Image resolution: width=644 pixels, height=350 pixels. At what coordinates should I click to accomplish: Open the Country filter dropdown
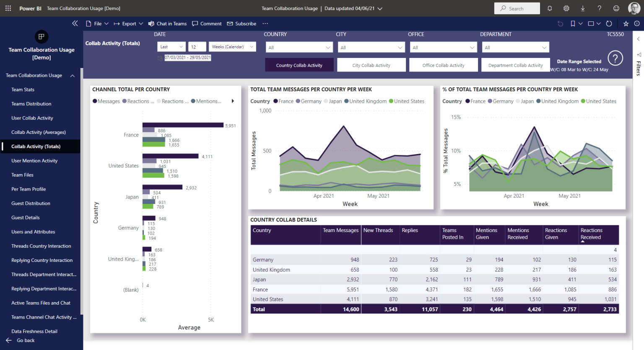(299, 47)
